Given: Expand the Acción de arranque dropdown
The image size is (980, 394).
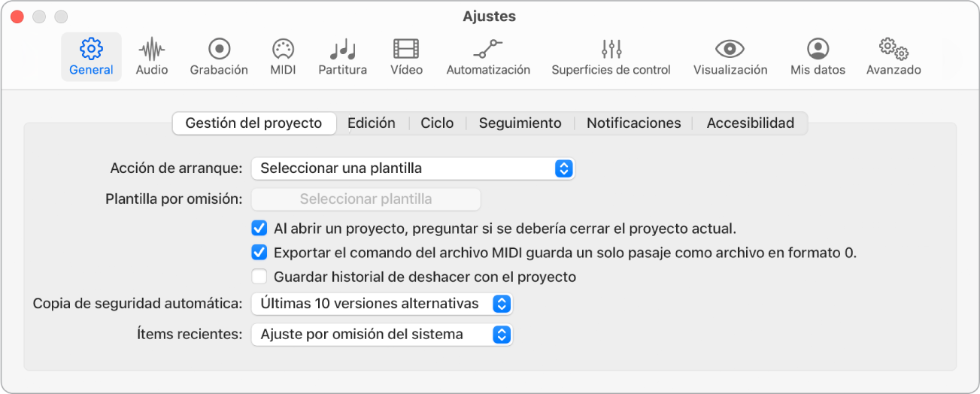Looking at the screenshot, I should coord(413,168).
